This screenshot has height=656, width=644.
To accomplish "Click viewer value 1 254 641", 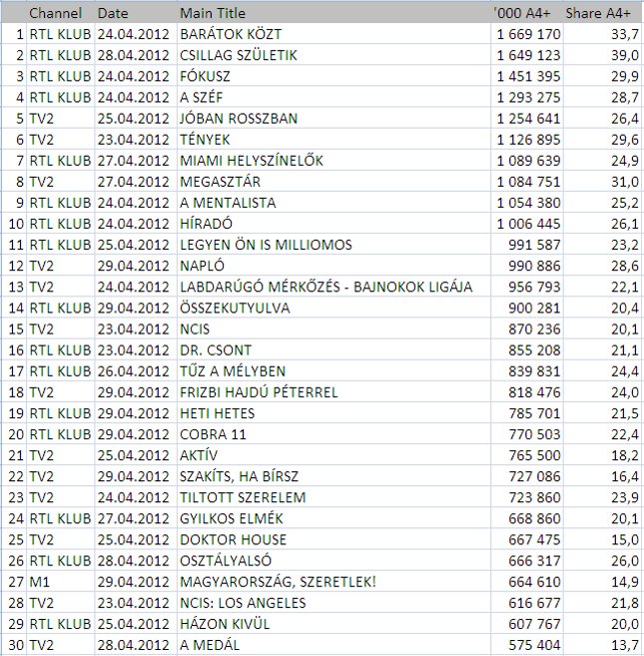I will 528,119.
